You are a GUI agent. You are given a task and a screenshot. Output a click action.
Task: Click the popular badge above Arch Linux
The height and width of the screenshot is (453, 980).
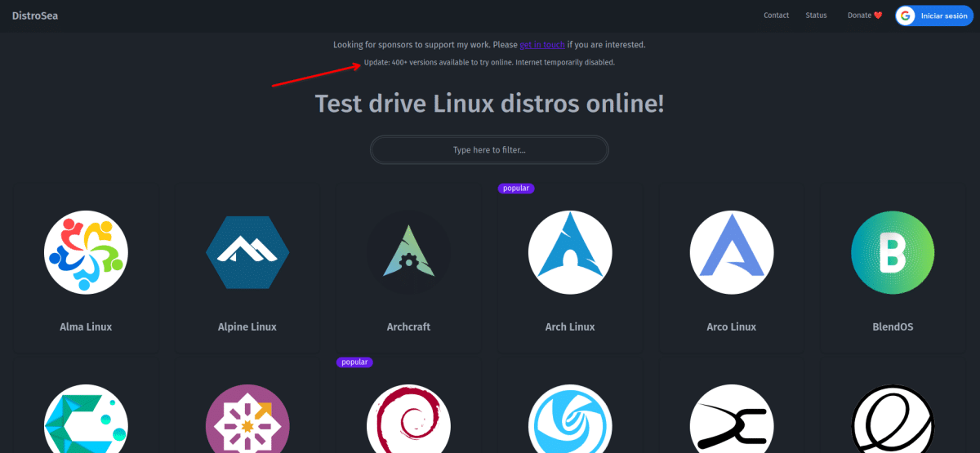tap(516, 189)
